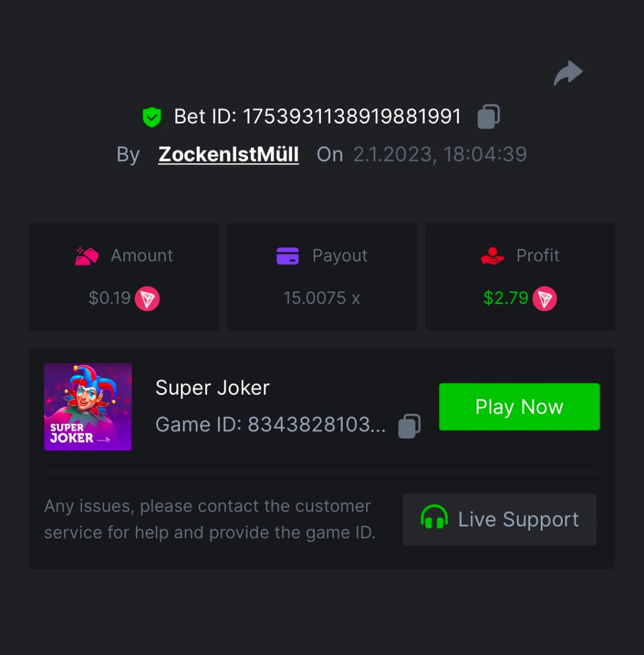The height and width of the screenshot is (655, 644).
Task: Select the Bet ID number text
Action: point(351,116)
